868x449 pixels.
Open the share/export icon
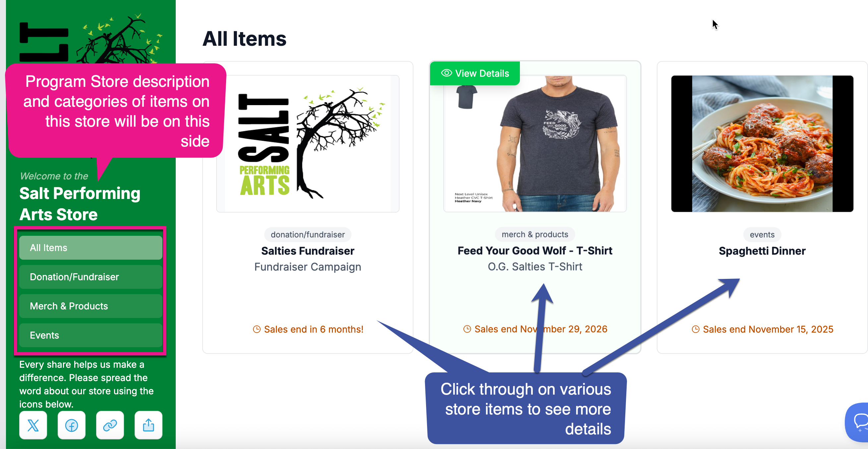[x=148, y=425]
